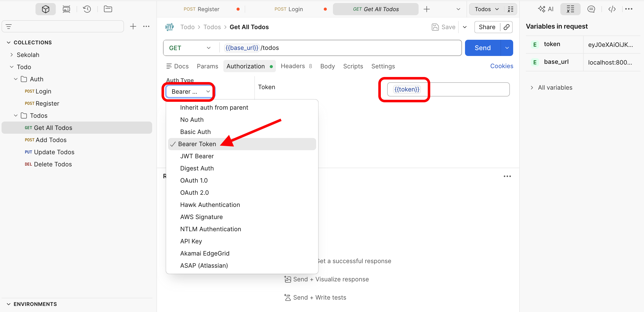Open the History sidebar icon

click(x=87, y=9)
